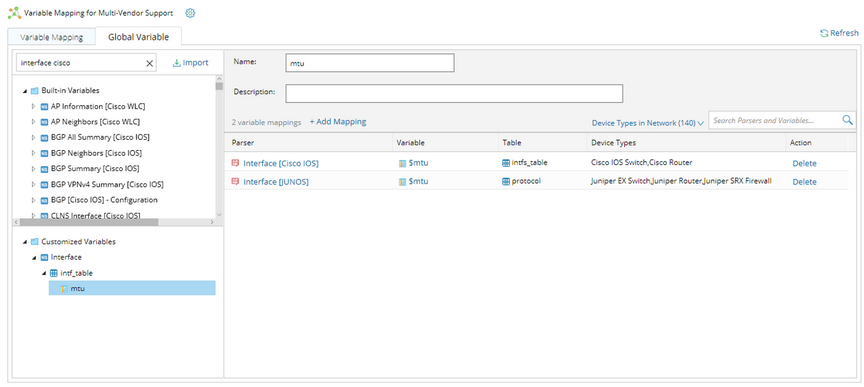Image resolution: width=864 pixels, height=387 pixels.
Task: Click the intfs_table table icon
Action: pyautogui.click(x=506, y=163)
